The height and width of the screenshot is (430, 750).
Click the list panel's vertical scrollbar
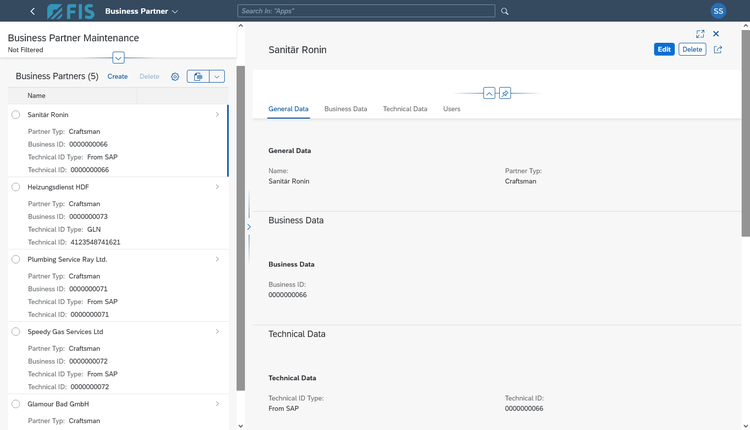tap(241, 228)
